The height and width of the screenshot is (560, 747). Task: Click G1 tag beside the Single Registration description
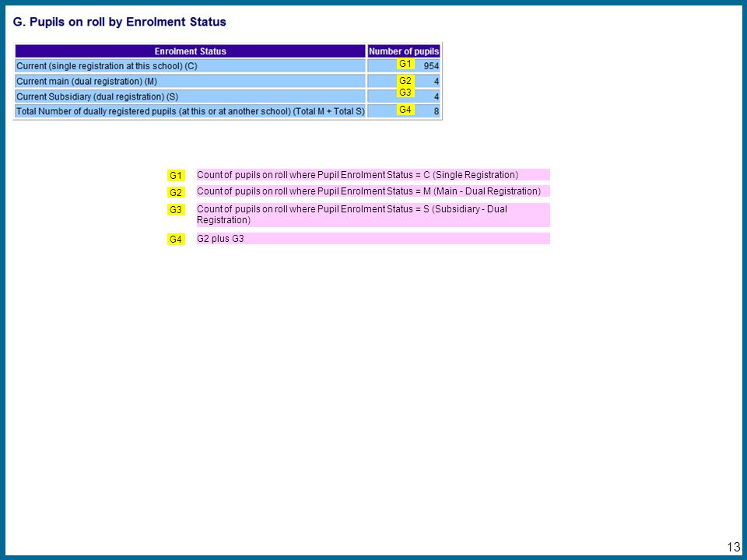point(176,175)
